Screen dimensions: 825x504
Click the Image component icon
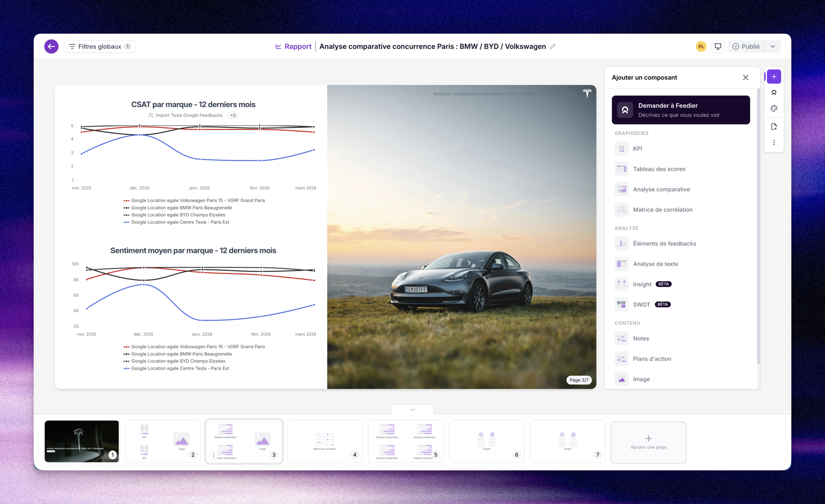pos(621,379)
